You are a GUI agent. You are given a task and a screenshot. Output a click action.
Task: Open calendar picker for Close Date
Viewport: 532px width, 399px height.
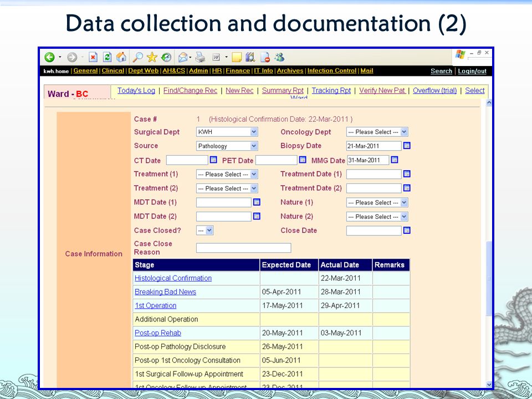click(x=406, y=231)
